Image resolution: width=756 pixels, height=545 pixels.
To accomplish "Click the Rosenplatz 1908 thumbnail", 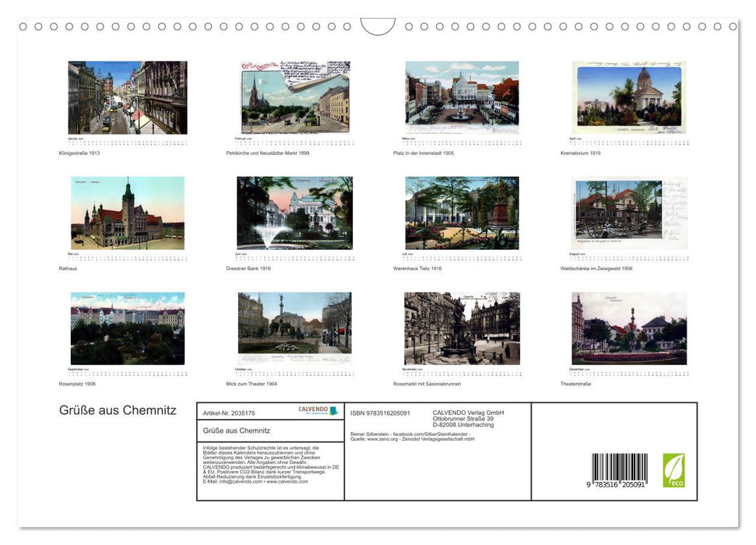I will (128, 329).
